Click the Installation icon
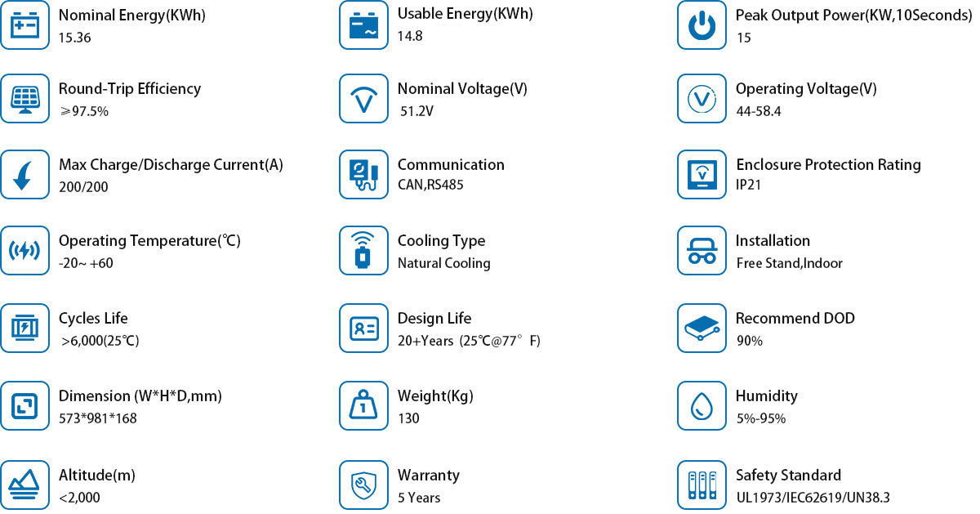 [x=702, y=251]
